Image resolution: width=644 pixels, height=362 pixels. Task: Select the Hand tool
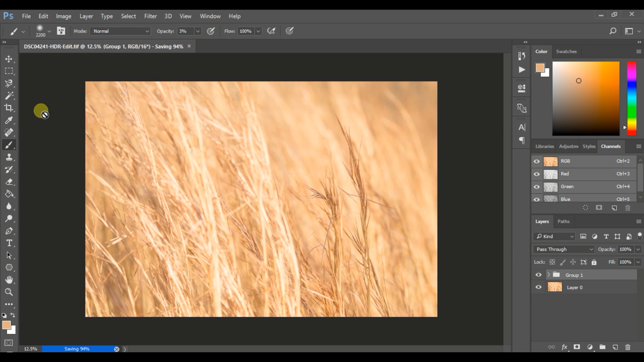(x=9, y=279)
